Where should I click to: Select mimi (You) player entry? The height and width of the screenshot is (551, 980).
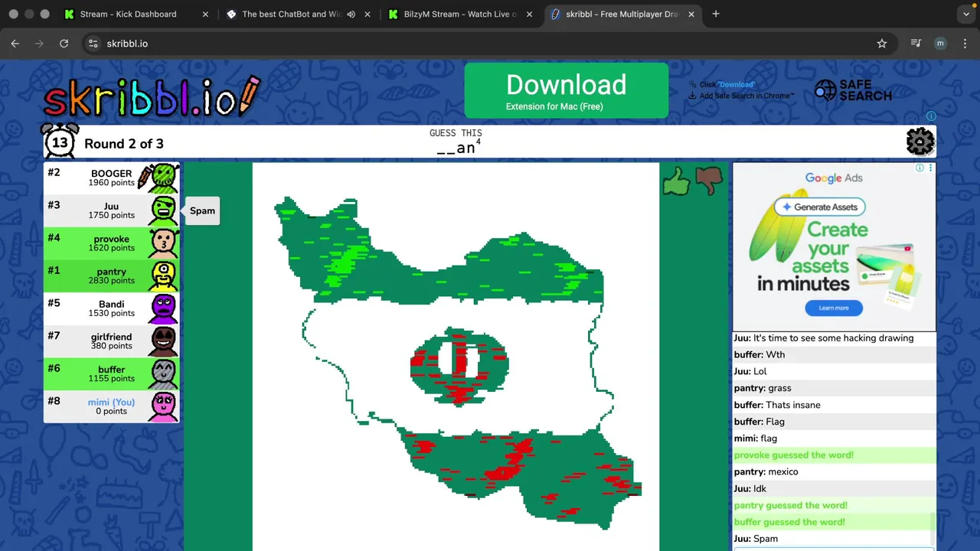(x=112, y=406)
